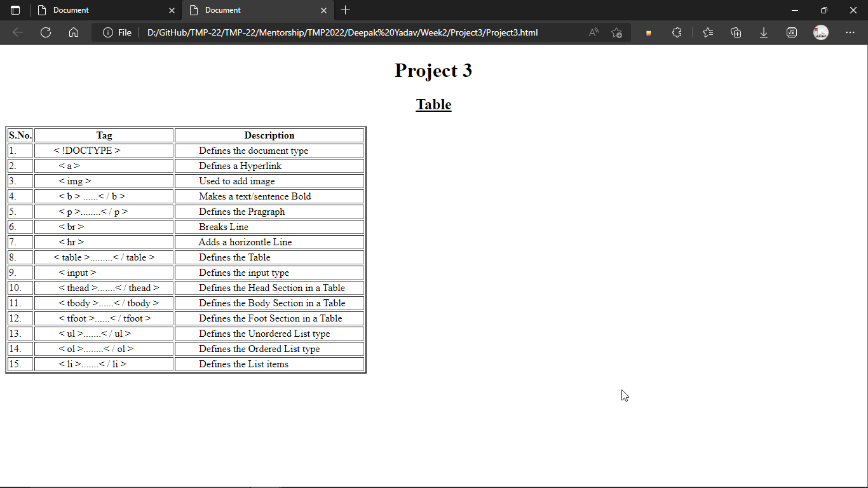Open Settings and more ellipsis menu
This screenshot has width=868, height=488.
click(850, 32)
